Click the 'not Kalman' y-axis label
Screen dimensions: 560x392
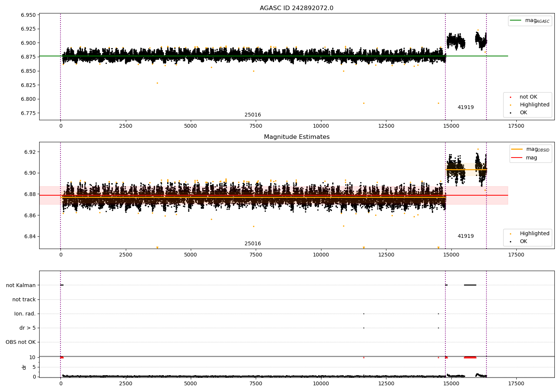coord(21,286)
